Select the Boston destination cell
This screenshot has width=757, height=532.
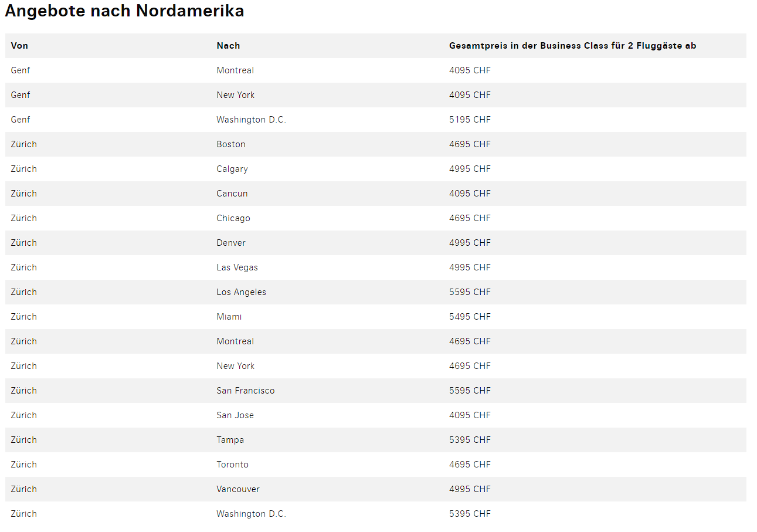click(231, 144)
